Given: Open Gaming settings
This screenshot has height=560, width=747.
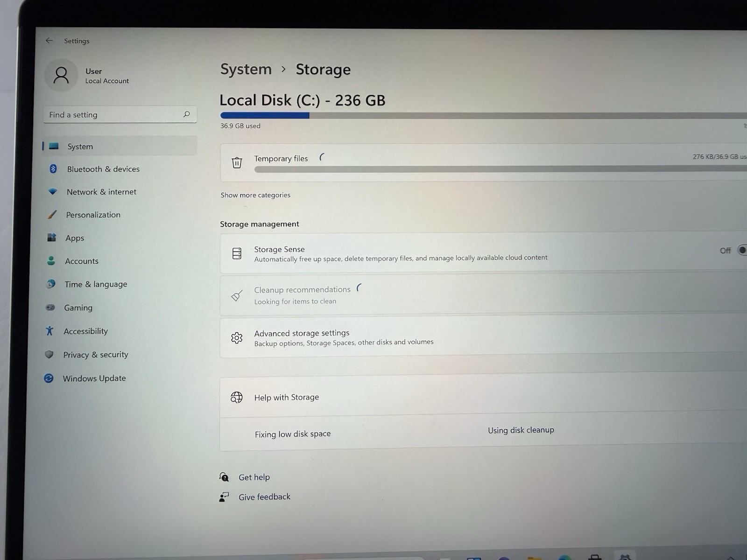Looking at the screenshot, I should 78,308.
